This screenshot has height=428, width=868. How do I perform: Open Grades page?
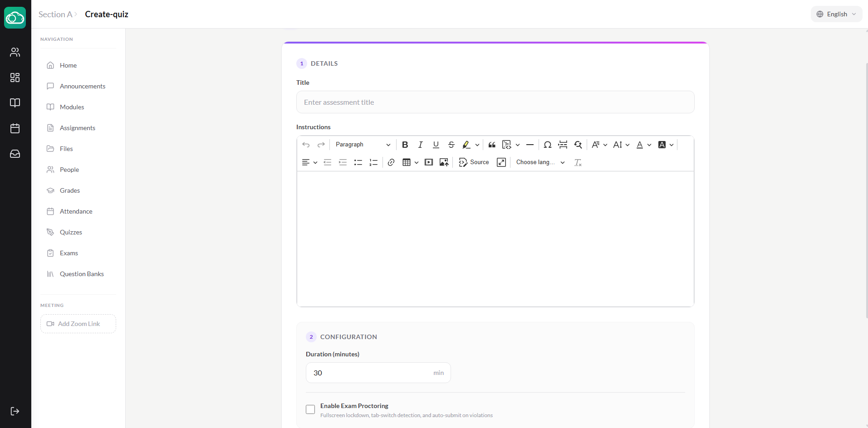pyautogui.click(x=78, y=190)
